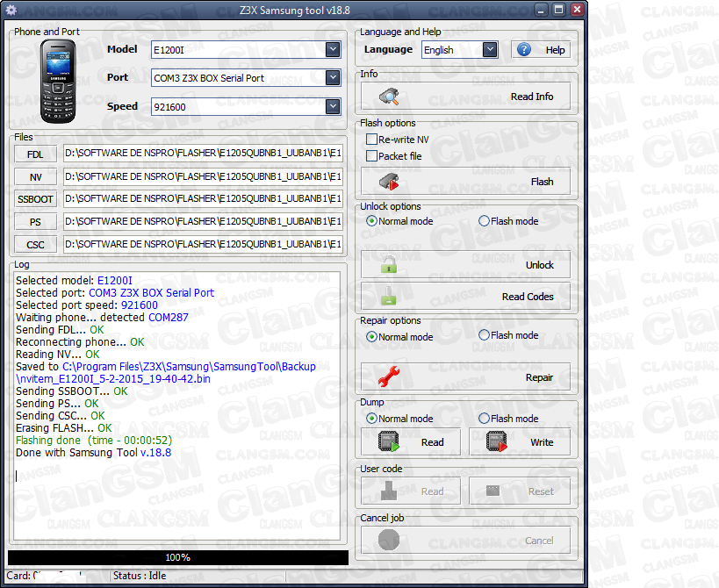Click 'Done with Samsung Tool v.18.8' log line
This screenshot has height=588, width=719.
(x=94, y=453)
